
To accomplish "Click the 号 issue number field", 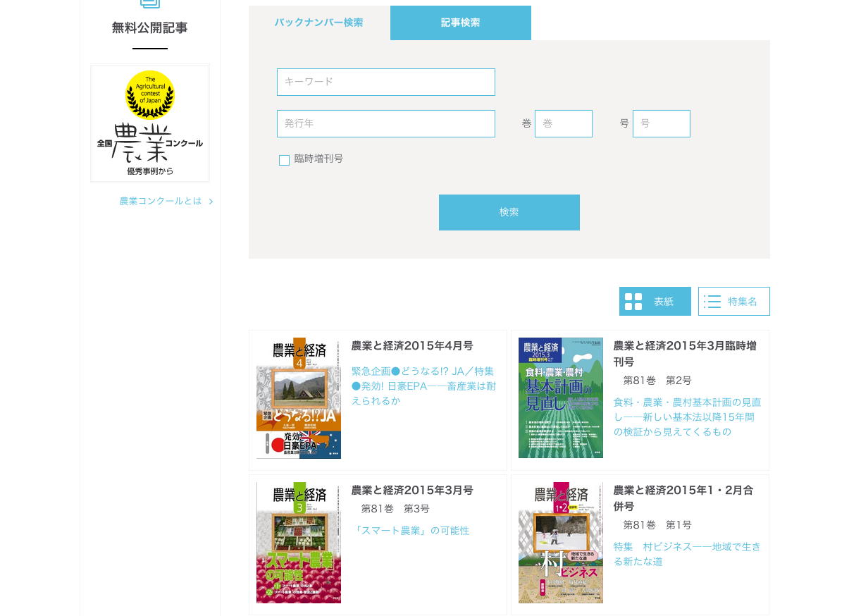I will click(661, 123).
